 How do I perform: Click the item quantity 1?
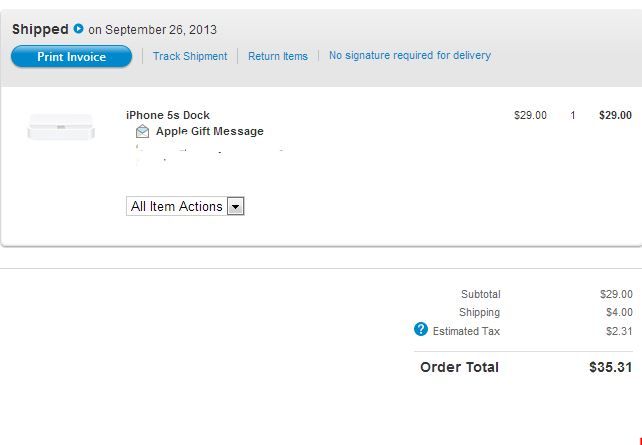tap(573, 115)
